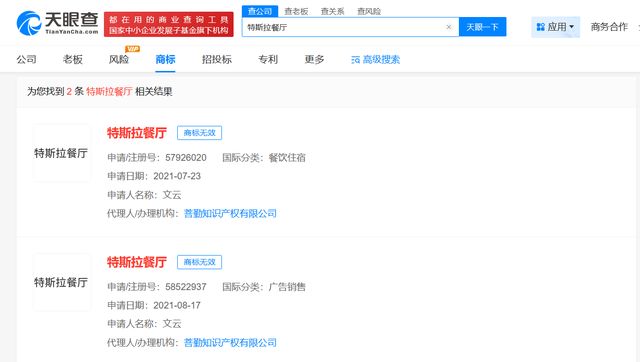Click registration number 57926020

coord(186,158)
